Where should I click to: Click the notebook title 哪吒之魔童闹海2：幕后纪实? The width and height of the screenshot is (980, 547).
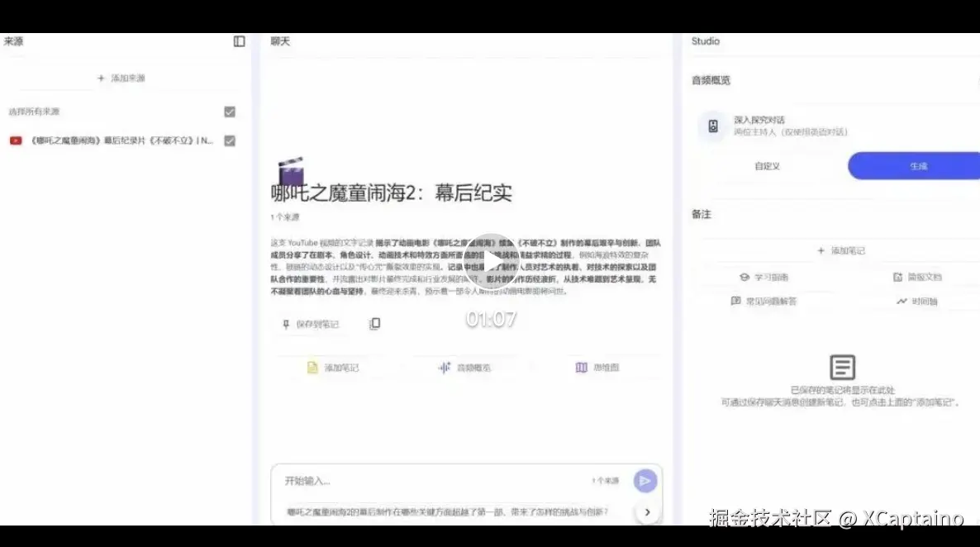pos(391,193)
